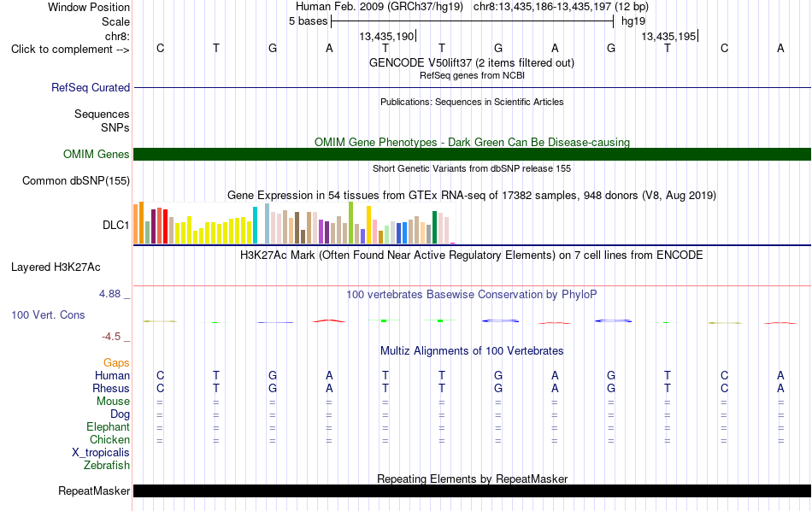
Task: Click 'Repeating Elements by RepeatMasker' title
Action: point(472,479)
